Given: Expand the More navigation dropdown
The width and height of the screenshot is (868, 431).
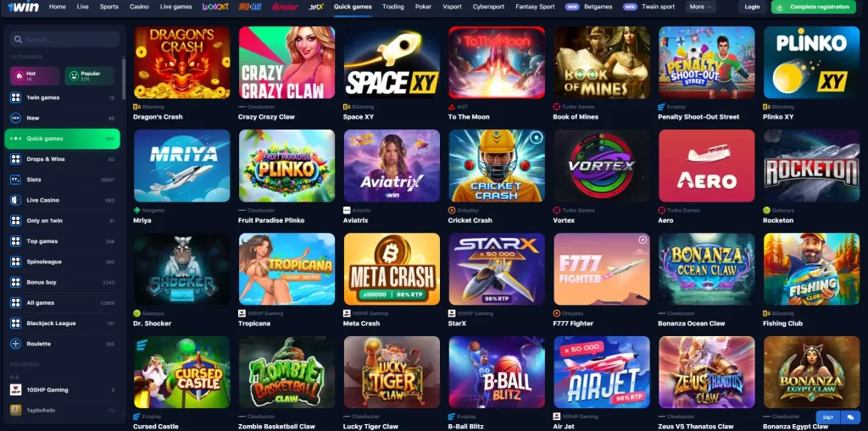Looking at the screenshot, I should click(700, 7).
